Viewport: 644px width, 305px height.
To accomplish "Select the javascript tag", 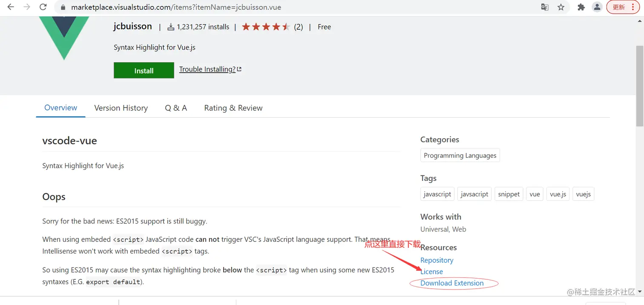I will 437,194.
